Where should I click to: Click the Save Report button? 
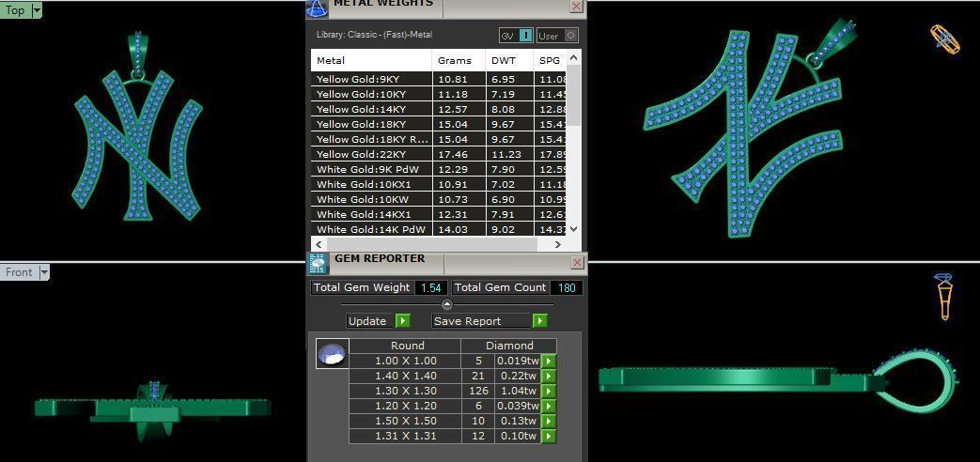482,321
